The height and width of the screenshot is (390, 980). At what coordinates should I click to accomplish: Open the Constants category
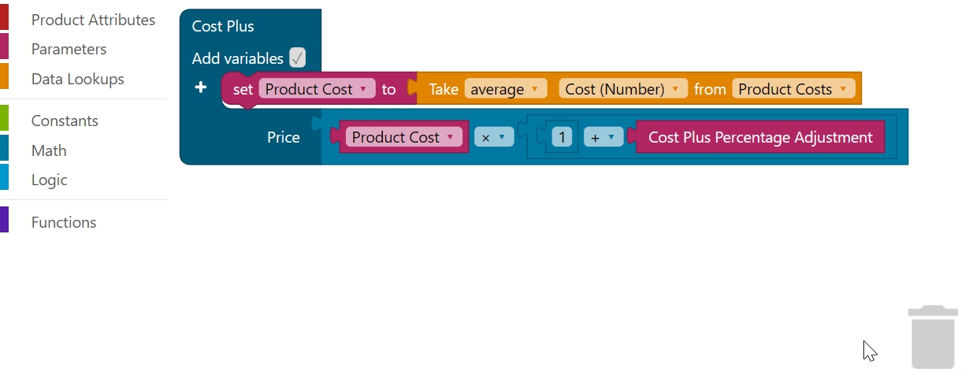coord(65,121)
